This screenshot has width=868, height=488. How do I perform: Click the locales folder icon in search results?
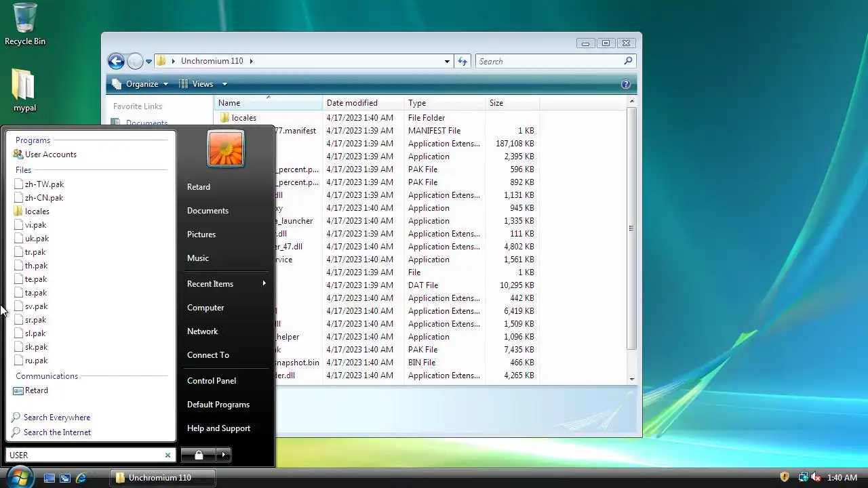pos(18,211)
